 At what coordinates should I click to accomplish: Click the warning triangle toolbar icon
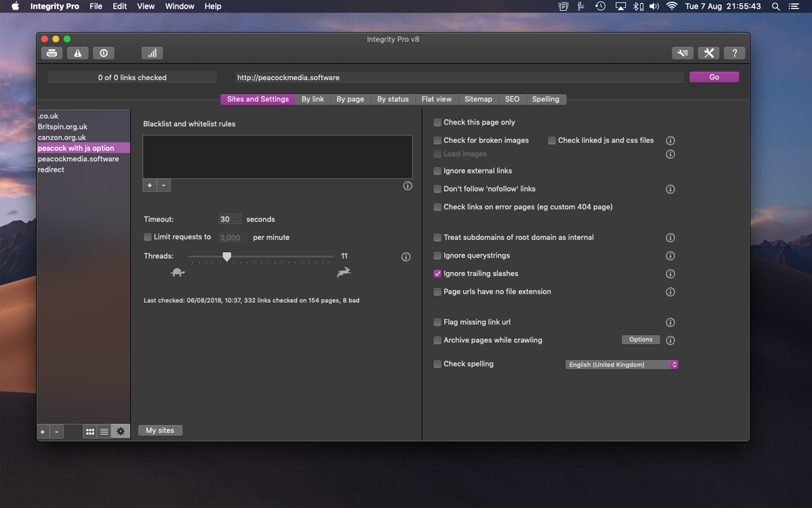click(x=77, y=53)
